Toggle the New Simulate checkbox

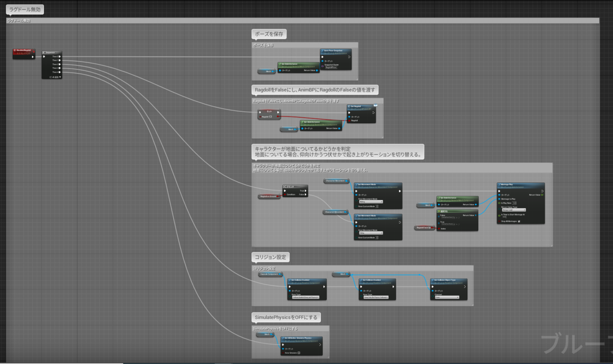tap(299, 353)
